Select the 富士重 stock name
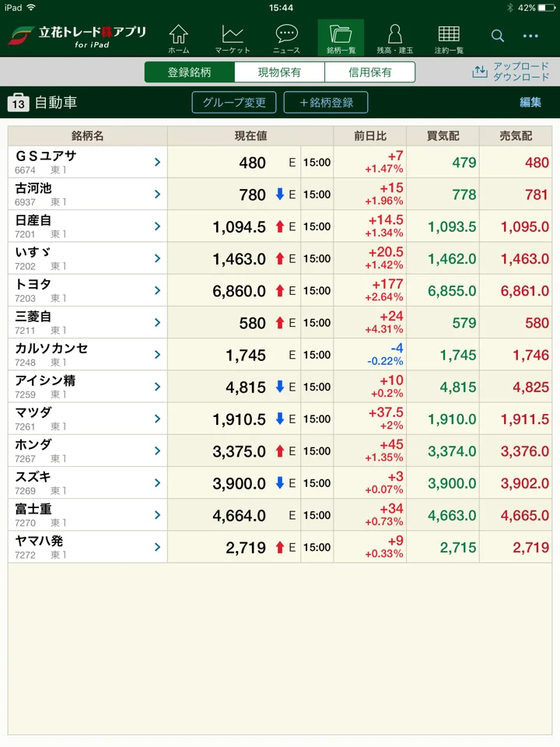This screenshot has height=747, width=560. click(33, 509)
